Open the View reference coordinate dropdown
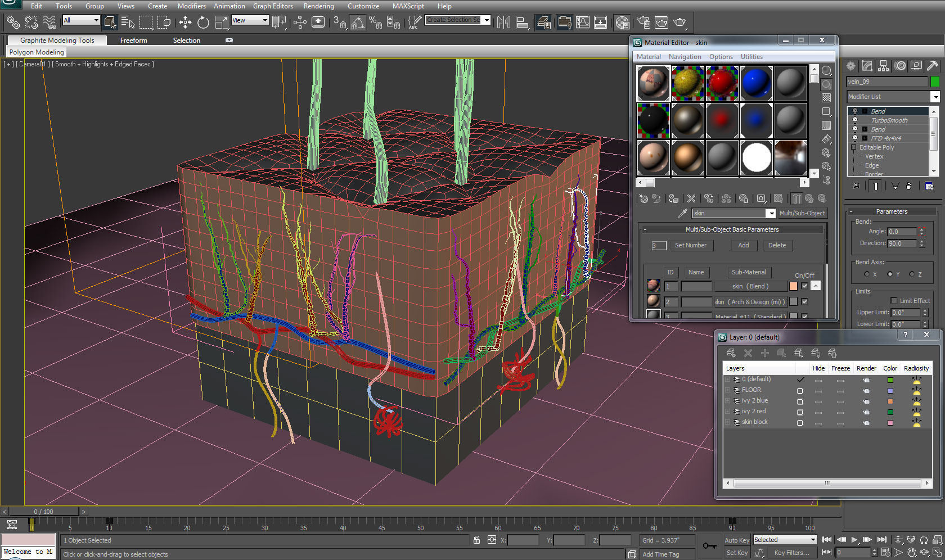This screenshot has height=560, width=945. click(x=250, y=20)
